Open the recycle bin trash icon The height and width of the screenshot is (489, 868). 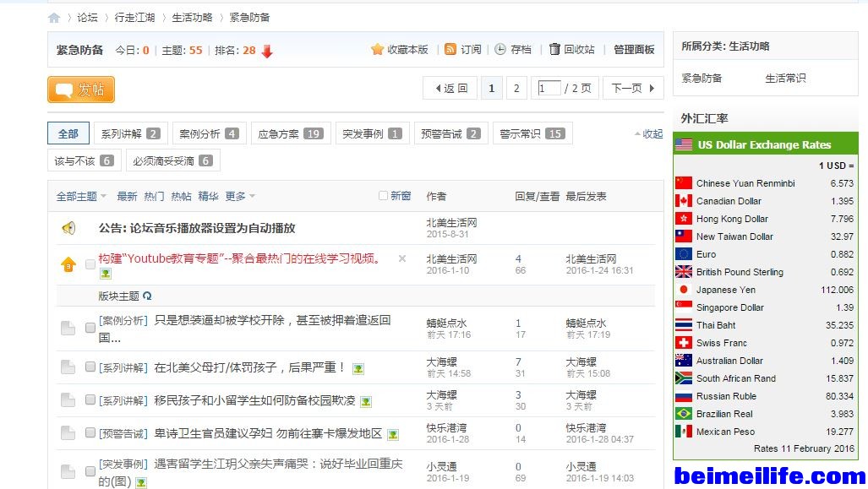coord(554,50)
